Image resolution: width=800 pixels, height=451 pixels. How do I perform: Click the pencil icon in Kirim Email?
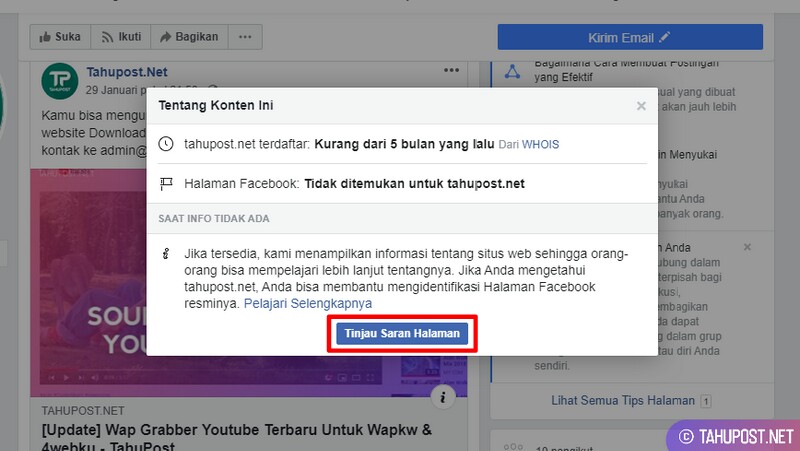click(665, 37)
